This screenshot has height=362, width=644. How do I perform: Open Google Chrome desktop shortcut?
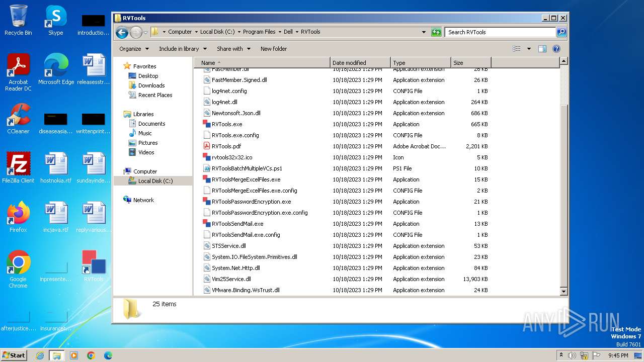click(x=18, y=269)
